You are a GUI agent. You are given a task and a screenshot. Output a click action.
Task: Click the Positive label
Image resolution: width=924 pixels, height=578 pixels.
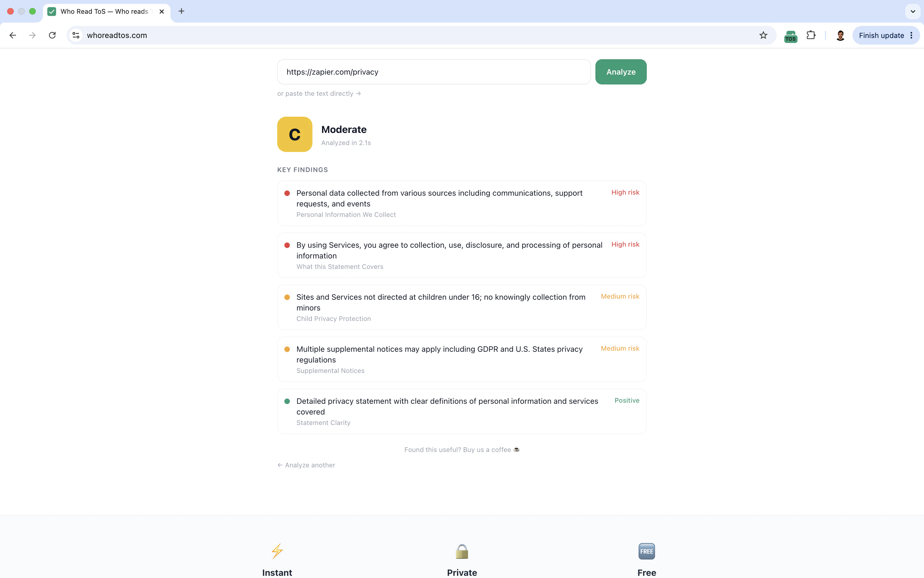coord(627,400)
